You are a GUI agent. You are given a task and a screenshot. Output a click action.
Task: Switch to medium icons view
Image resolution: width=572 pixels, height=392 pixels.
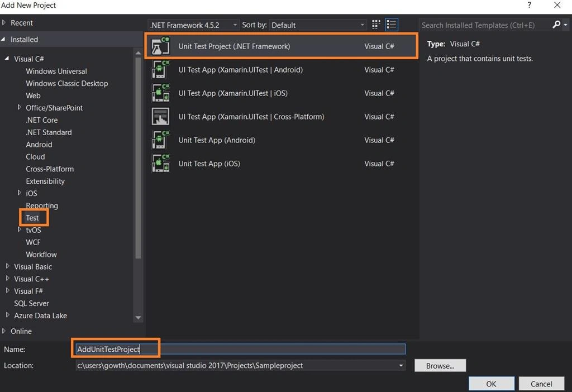tap(376, 25)
